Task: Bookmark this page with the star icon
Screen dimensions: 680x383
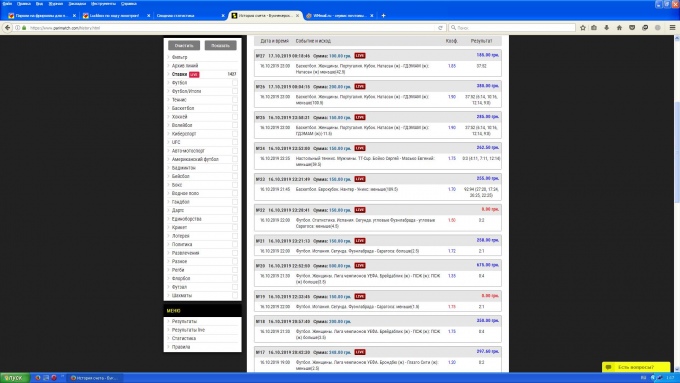Action: (x=583, y=28)
